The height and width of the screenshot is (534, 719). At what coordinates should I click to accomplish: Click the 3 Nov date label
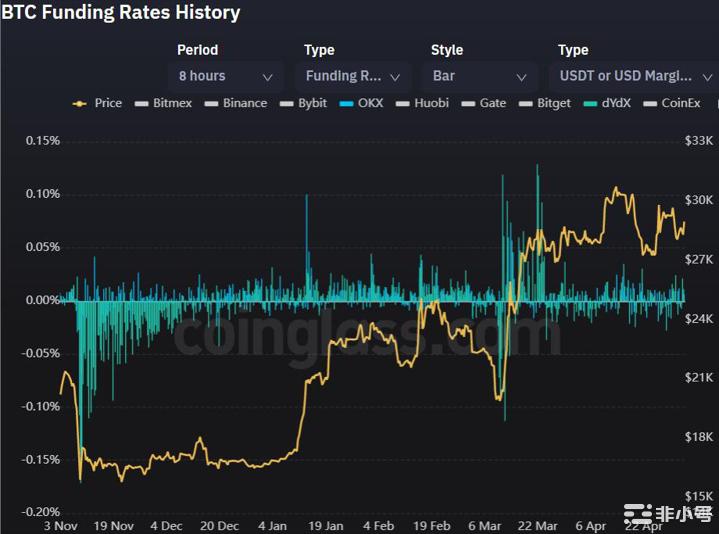(61, 525)
